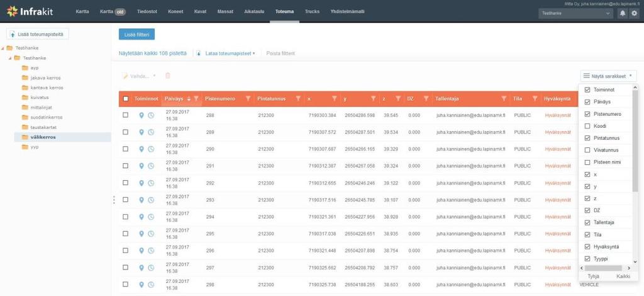
Task: Show point 291 location on map
Action: point(142,166)
